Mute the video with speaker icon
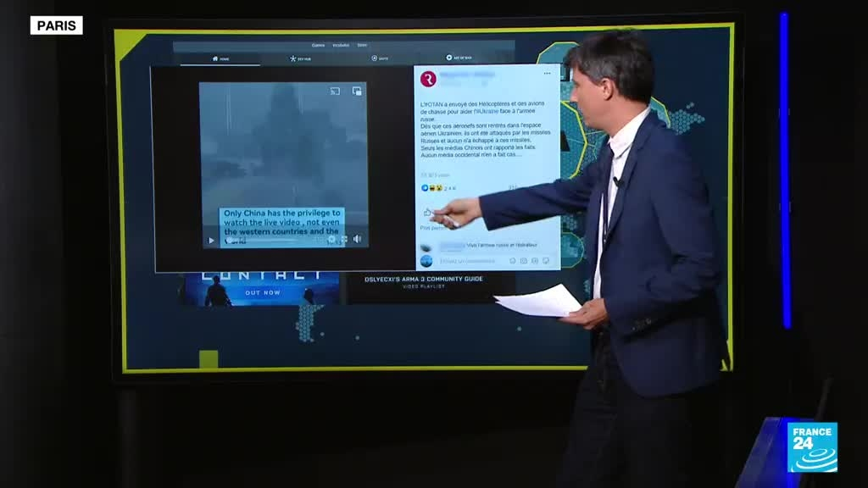Image resolution: width=868 pixels, height=488 pixels. pos(357,239)
